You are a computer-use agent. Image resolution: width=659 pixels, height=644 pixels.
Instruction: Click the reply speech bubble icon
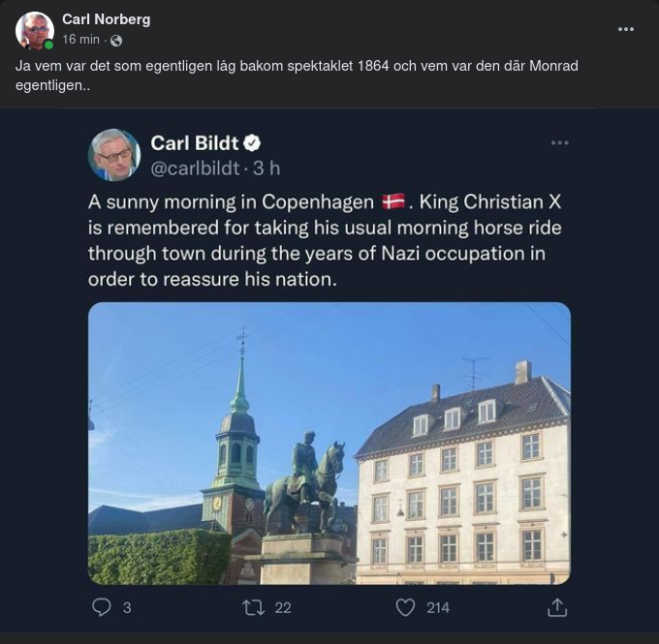pos(102,607)
